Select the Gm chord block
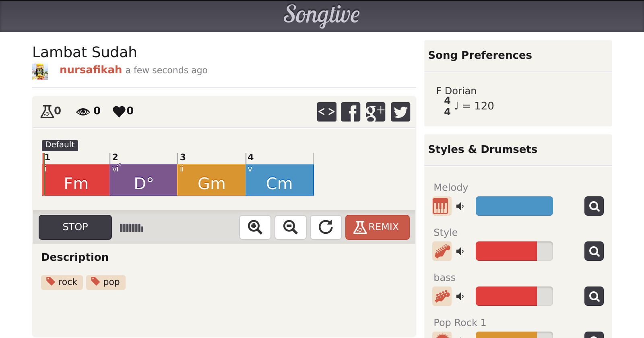 (x=211, y=180)
